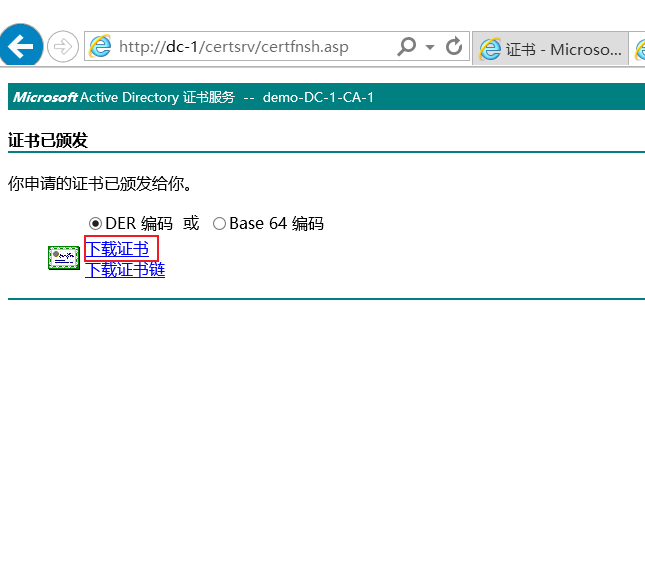Click the Refresh page icon
Viewport: 645px width, 572px height.
pos(454,46)
